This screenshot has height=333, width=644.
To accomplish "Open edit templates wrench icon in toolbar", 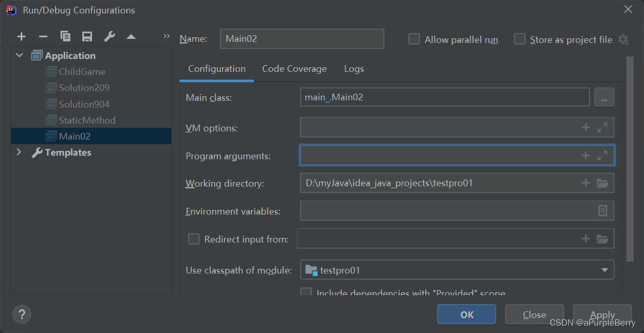I will [x=109, y=37].
